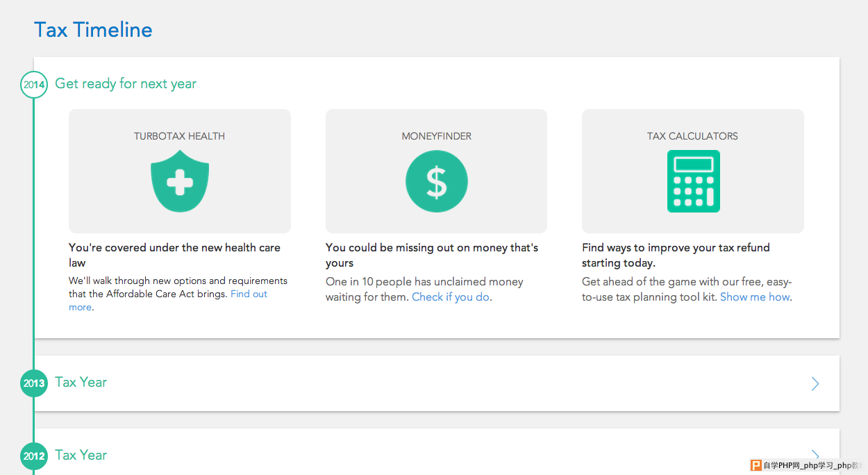
Task: Click the 'Get ready for next year' heading
Action: tap(126, 84)
